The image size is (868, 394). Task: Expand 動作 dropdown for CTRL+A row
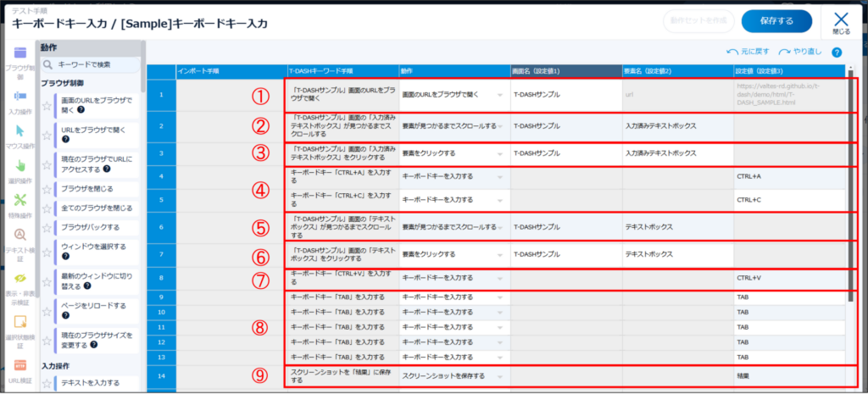pos(502,176)
